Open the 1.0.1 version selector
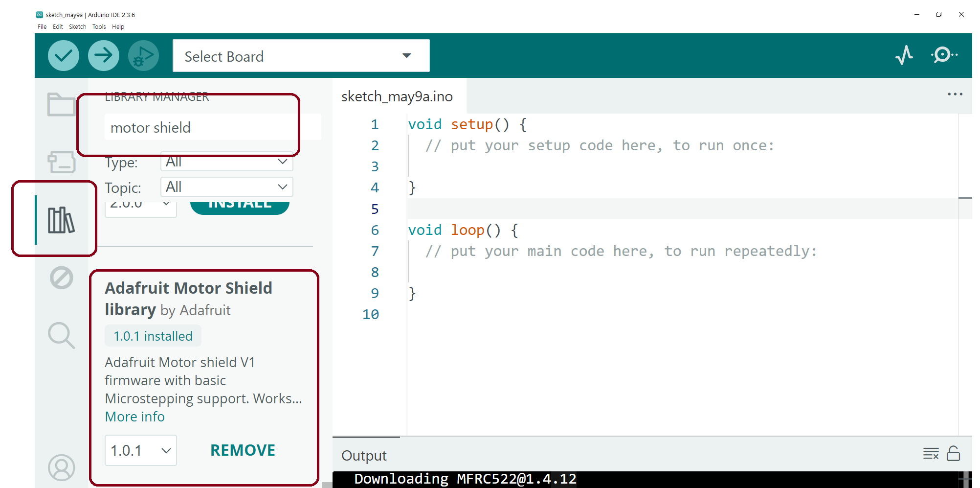 (141, 450)
